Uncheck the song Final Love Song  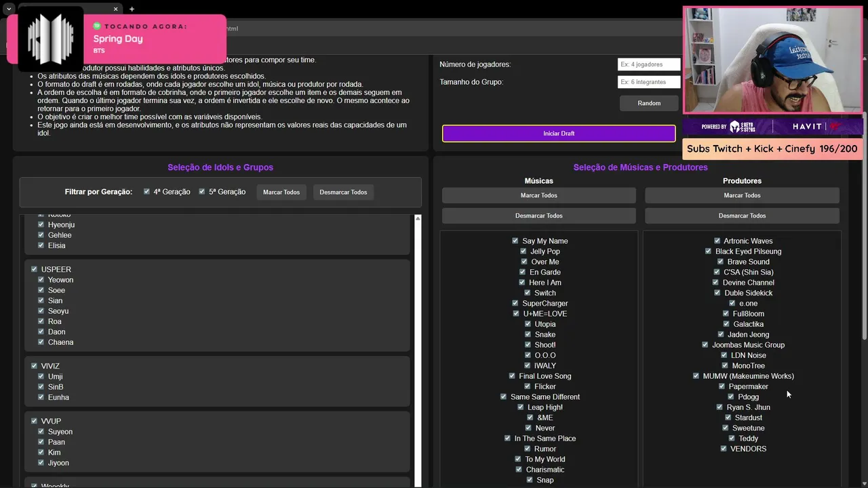(x=512, y=375)
